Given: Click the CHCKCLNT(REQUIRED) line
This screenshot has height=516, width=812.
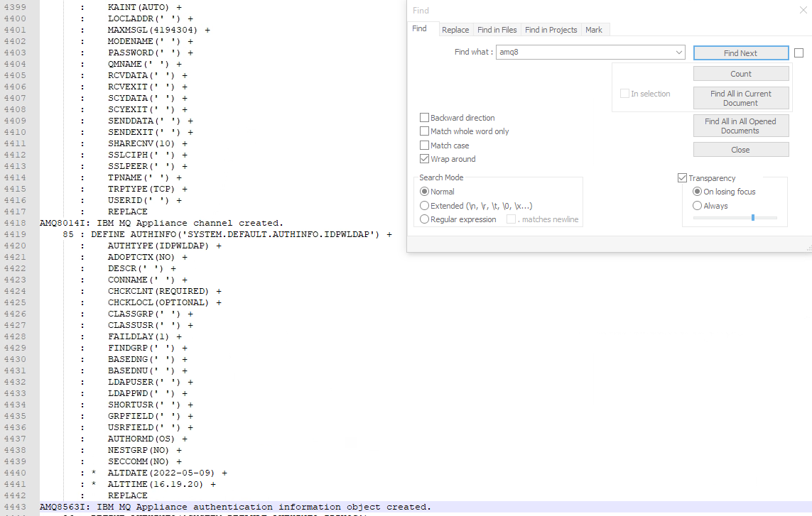Looking at the screenshot, I should [x=165, y=292].
